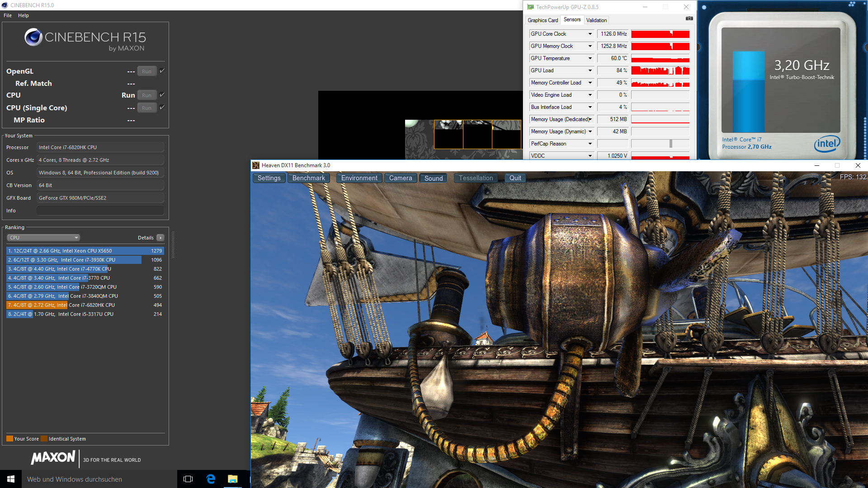The height and width of the screenshot is (488, 868).
Task: Click the FPS counter in Heaven
Action: click(x=853, y=177)
